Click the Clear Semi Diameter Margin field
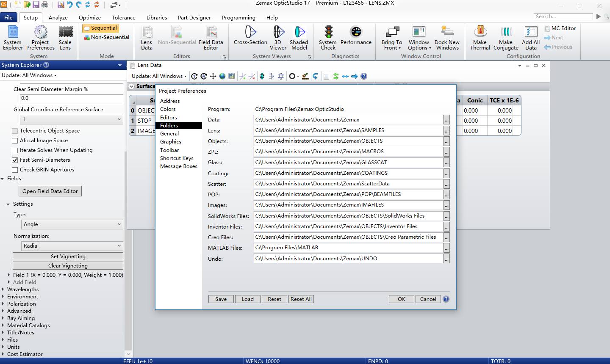Screen dimensions: 610x364 [72, 99]
